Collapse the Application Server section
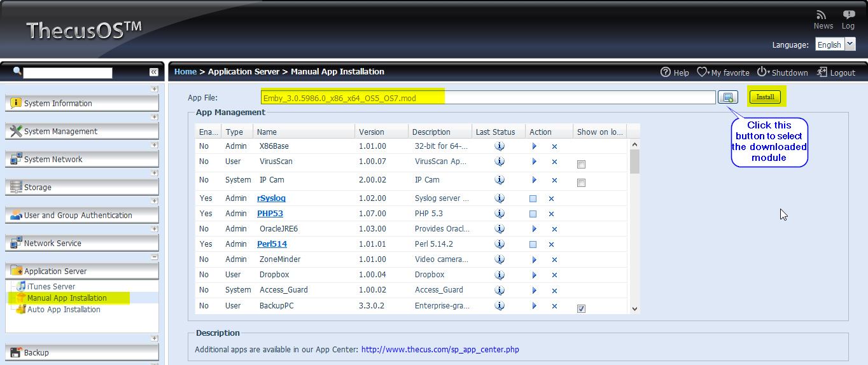The height and width of the screenshot is (365, 868). point(155,257)
